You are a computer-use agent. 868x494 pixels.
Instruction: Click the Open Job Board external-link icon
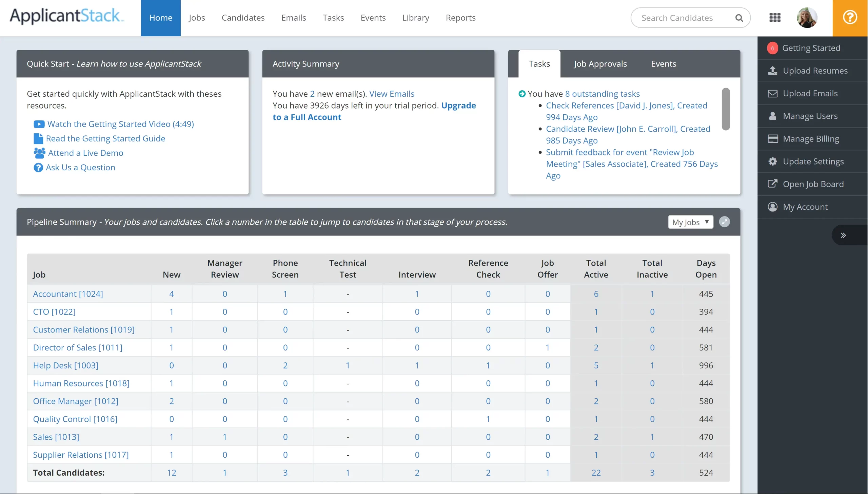click(x=772, y=184)
